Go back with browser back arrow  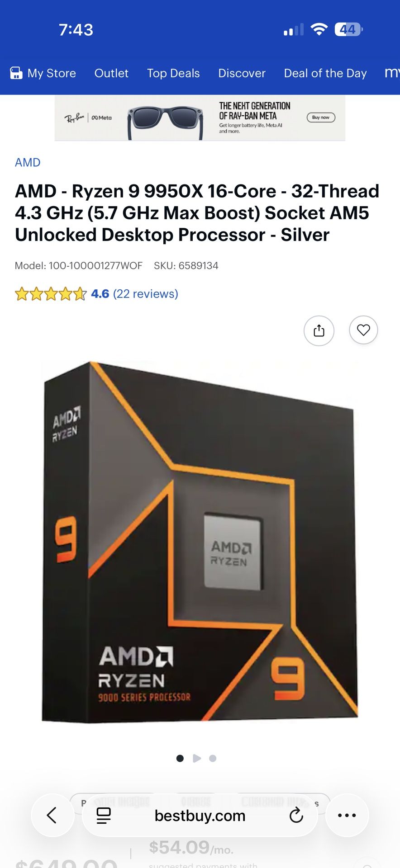pyautogui.click(x=52, y=815)
